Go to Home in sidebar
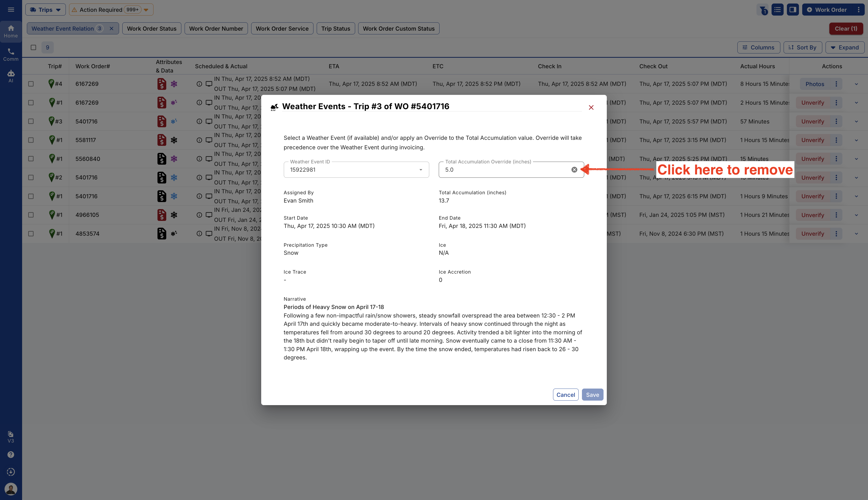This screenshot has height=500, width=868. click(11, 32)
